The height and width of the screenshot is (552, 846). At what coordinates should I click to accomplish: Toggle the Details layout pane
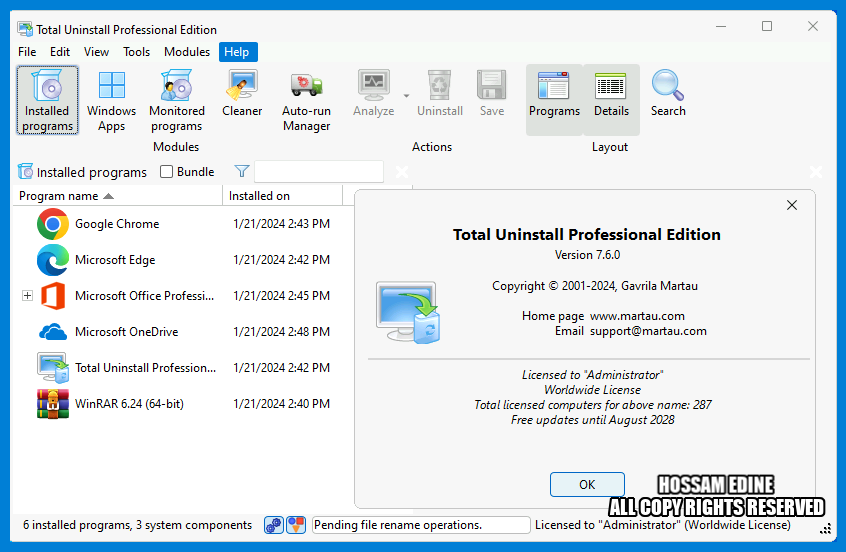pos(611,100)
